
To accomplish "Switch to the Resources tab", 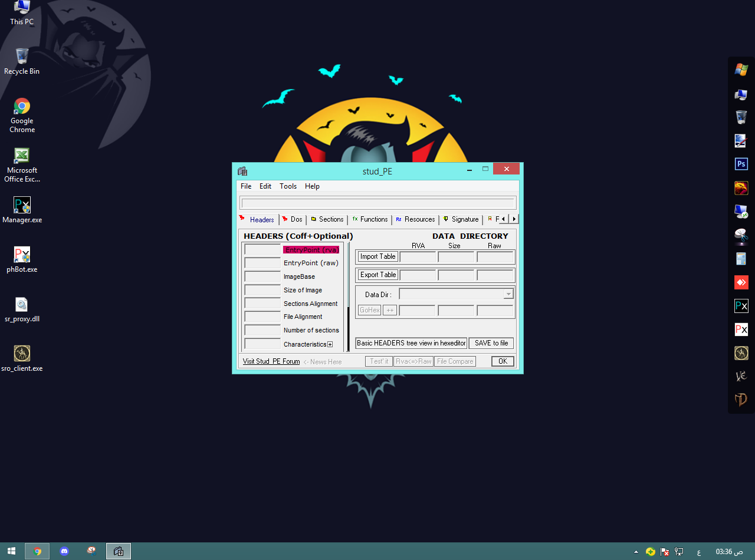I will 416,219.
